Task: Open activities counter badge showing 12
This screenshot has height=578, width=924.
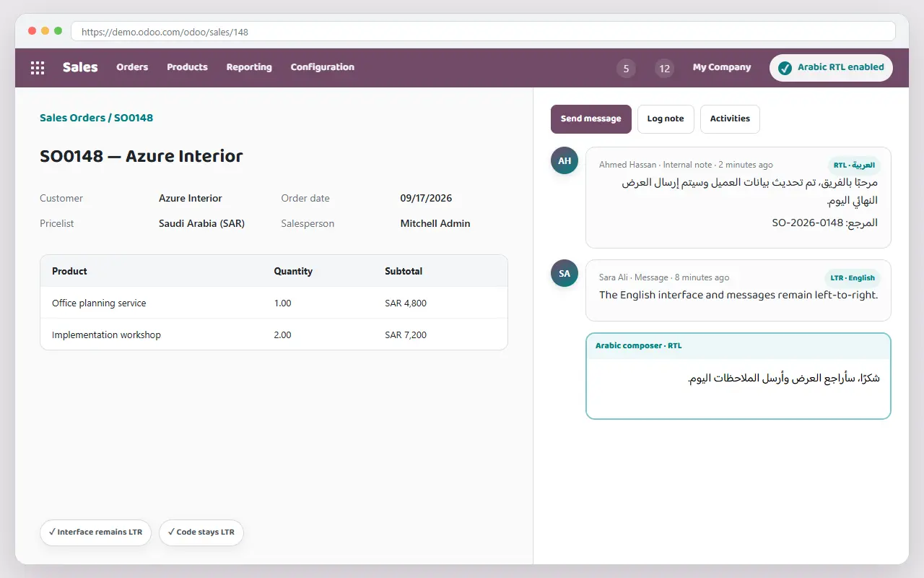Action: (x=665, y=69)
